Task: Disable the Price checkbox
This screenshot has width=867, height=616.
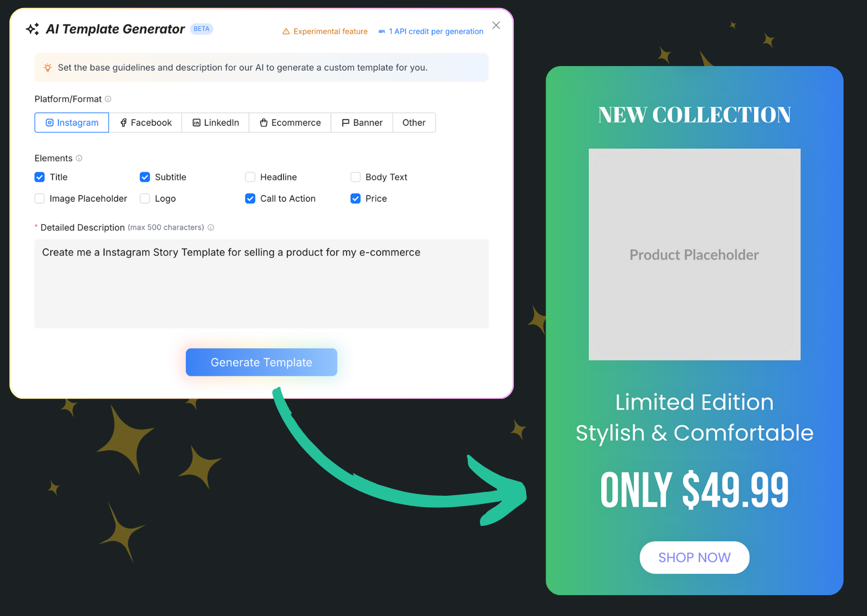Action: tap(356, 199)
